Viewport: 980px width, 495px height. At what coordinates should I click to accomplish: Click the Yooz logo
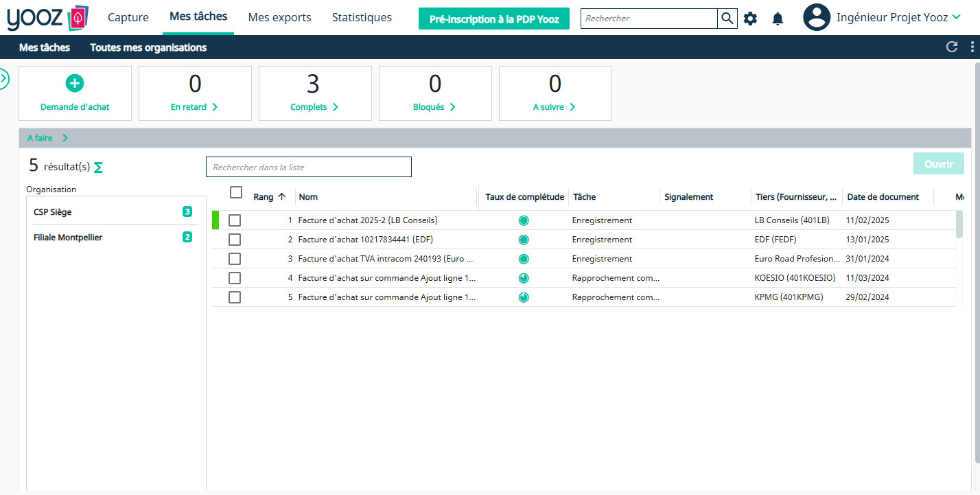(x=48, y=18)
